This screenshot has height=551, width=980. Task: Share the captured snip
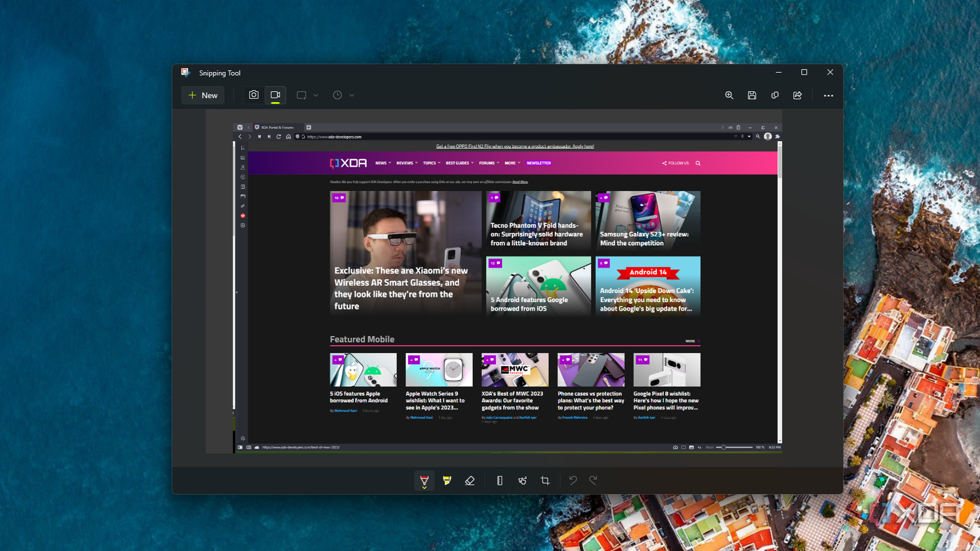[x=797, y=96]
